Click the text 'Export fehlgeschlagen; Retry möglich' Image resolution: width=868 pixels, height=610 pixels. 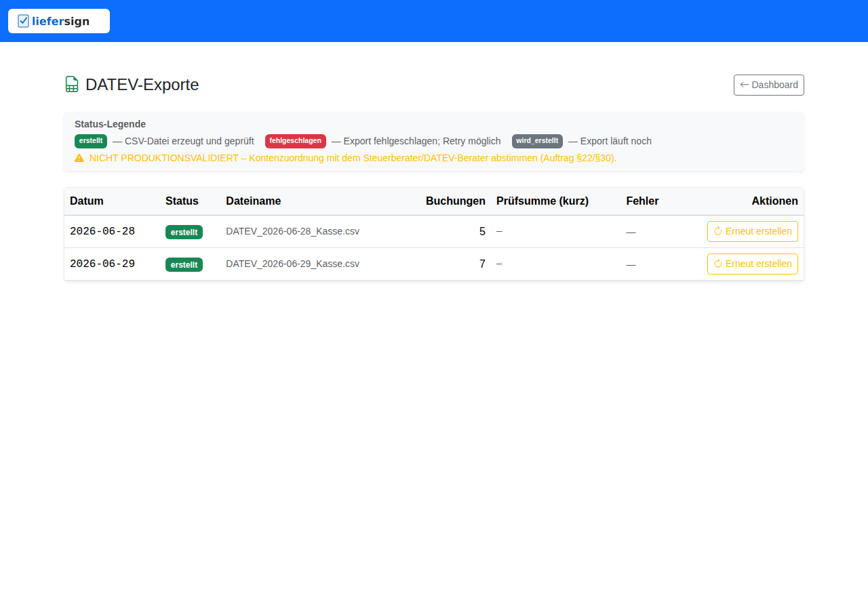pyautogui.click(x=422, y=141)
